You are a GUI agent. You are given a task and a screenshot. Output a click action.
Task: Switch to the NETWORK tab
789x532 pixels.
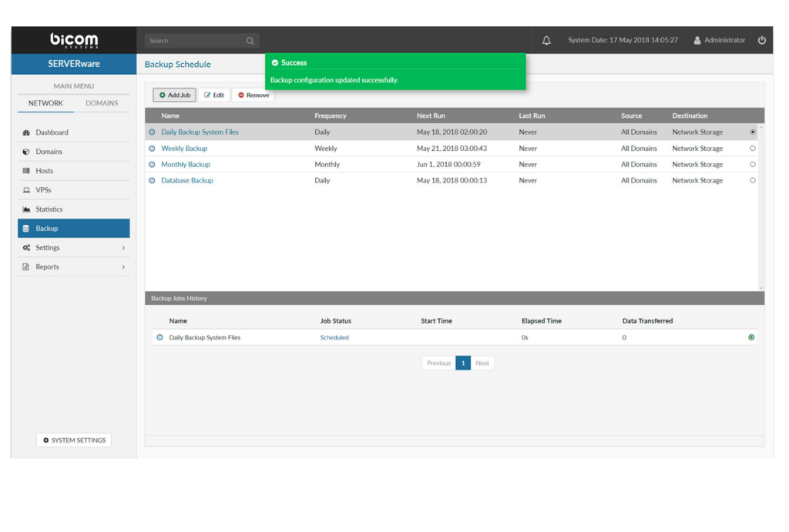[46, 103]
